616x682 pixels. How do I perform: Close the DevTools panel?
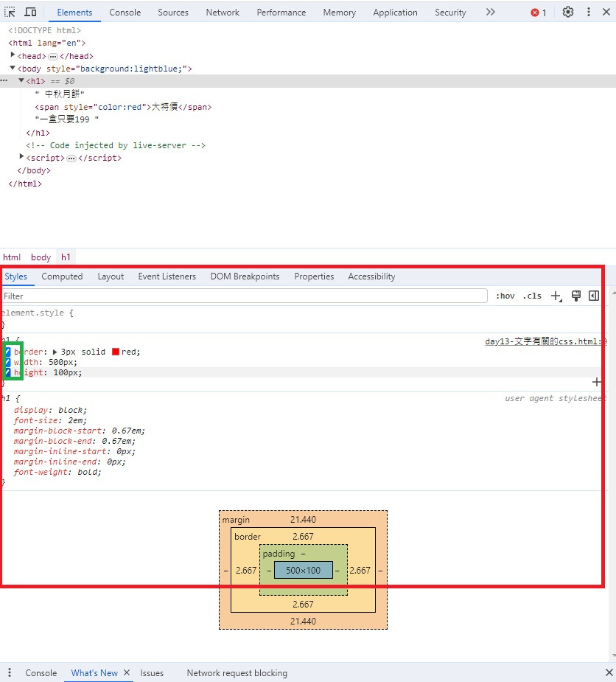606,12
